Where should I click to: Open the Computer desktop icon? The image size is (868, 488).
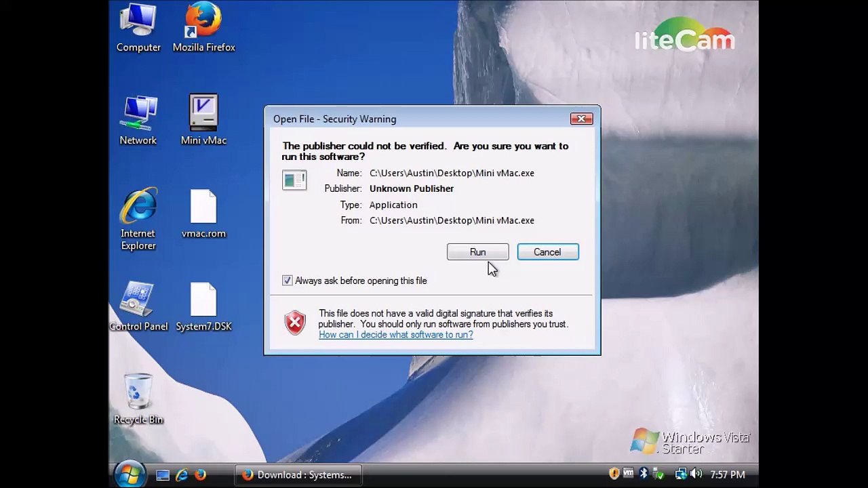[x=138, y=28]
